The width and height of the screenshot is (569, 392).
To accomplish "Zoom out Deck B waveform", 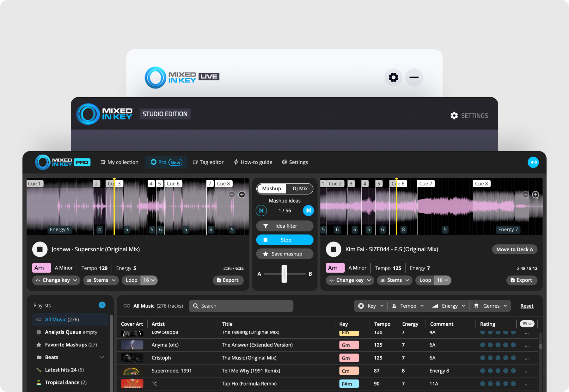I will (525, 195).
